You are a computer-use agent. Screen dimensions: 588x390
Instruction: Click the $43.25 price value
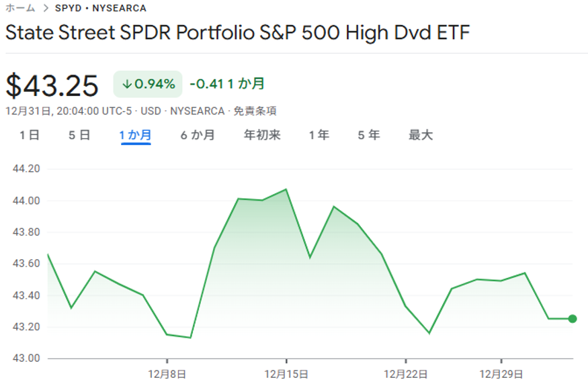coord(52,85)
